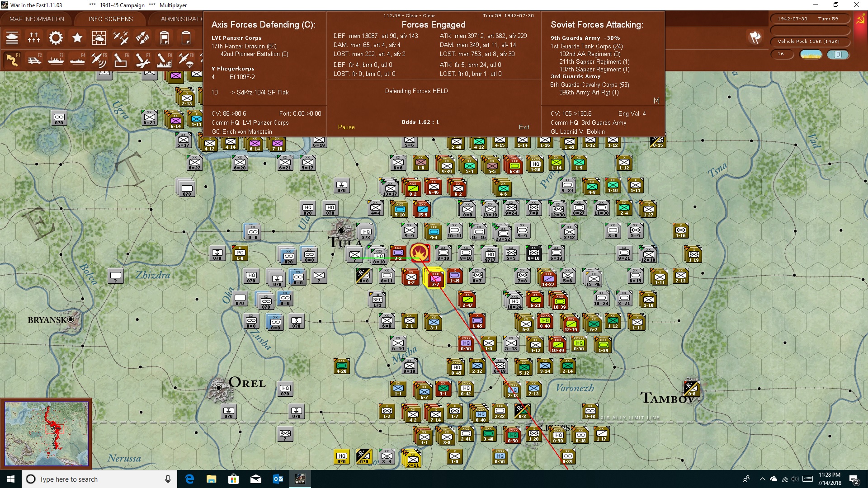Open the reinforcements and withdrawals arrows screen

[142, 38]
